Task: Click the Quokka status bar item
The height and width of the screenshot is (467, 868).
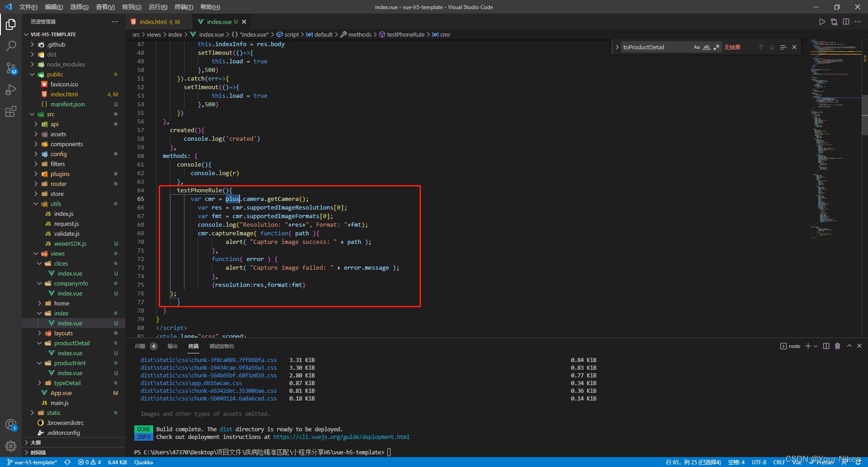Action: pyautogui.click(x=143, y=462)
